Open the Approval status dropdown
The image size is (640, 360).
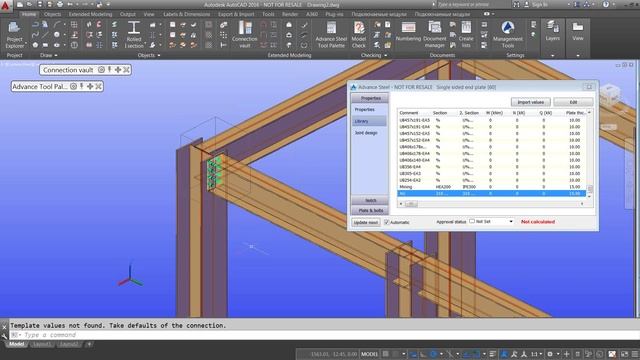click(x=511, y=221)
